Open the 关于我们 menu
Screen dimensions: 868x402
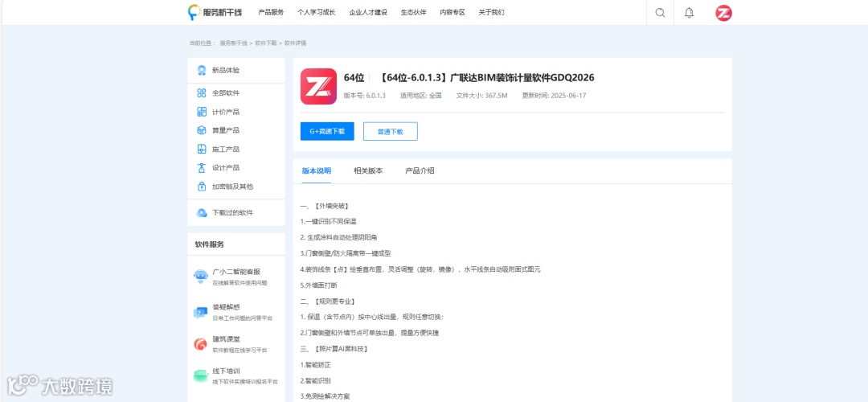point(492,12)
